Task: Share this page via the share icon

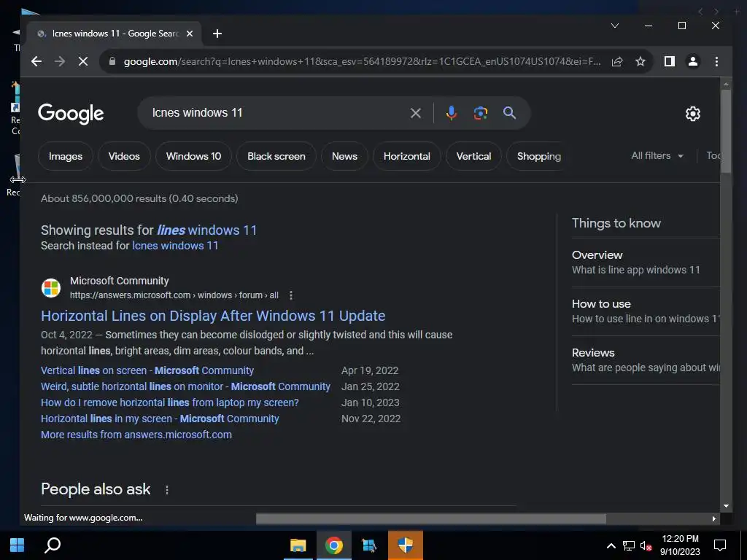Action: pos(617,61)
